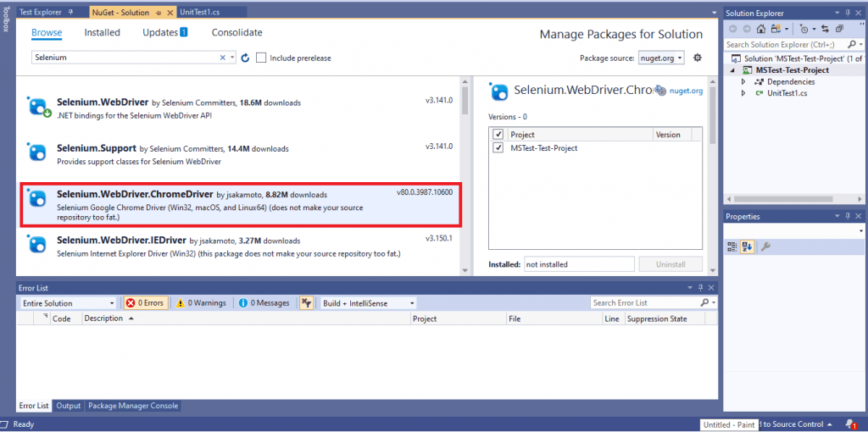The height and width of the screenshot is (432, 868).
Task: Click Project column header in Error List
Action: point(459,318)
